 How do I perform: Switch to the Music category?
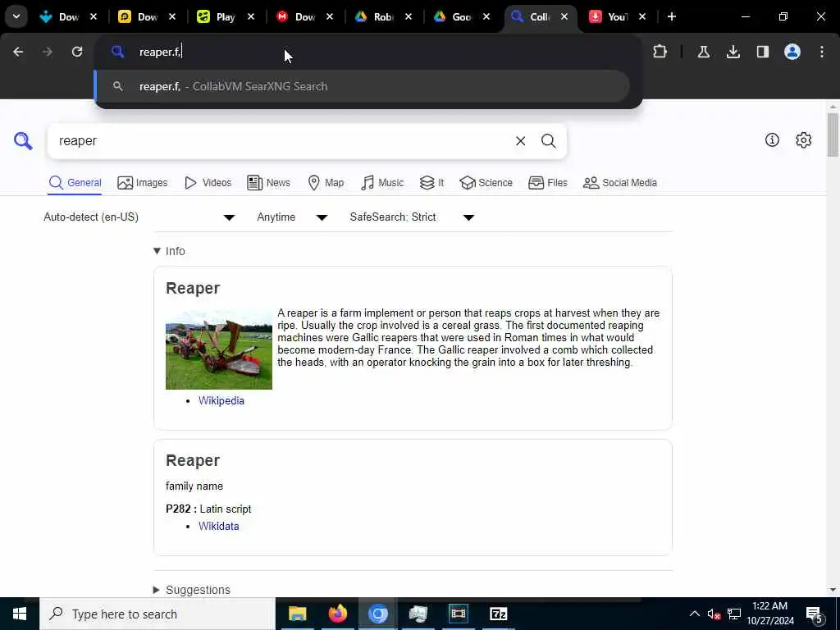click(x=382, y=183)
